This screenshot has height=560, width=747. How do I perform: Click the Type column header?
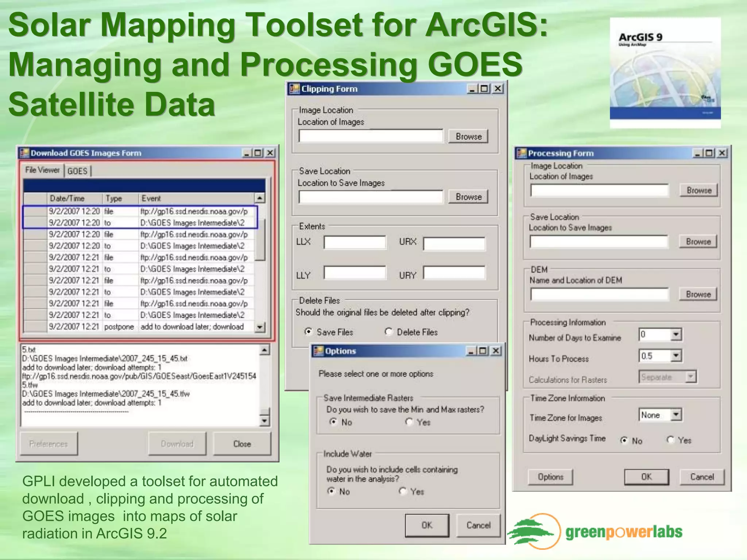point(121,198)
